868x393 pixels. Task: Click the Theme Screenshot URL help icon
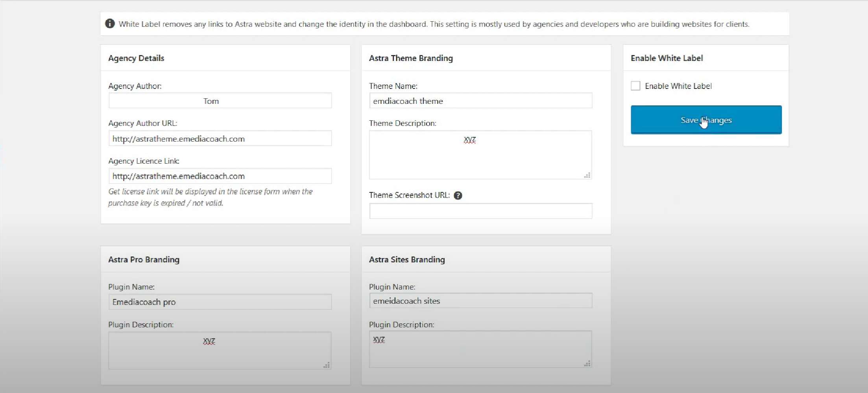(458, 196)
